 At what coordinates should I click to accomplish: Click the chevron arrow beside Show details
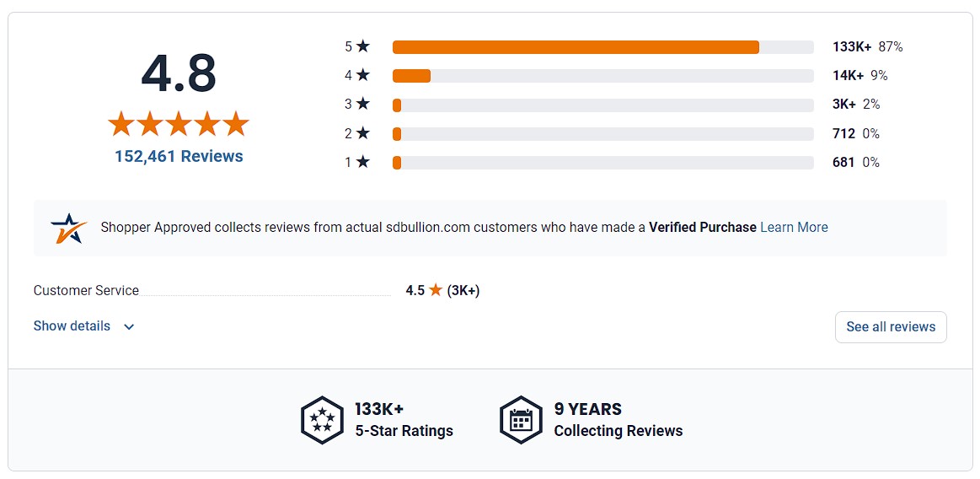(129, 327)
